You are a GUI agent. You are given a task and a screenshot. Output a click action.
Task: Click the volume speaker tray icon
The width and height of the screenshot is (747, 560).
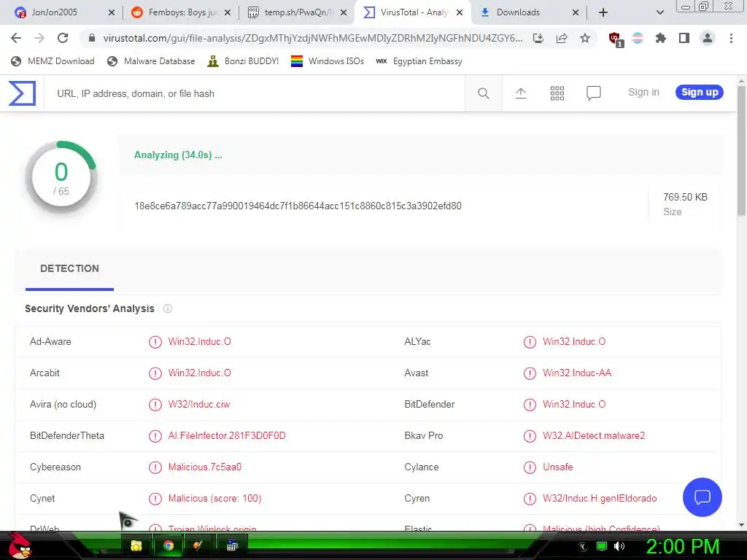click(619, 546)
